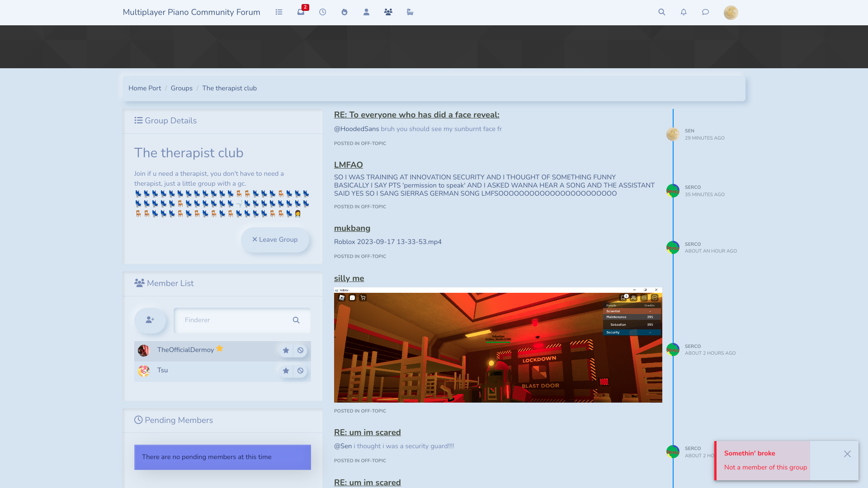The image size is (868, 488).
Task: Click the Multiplayer Piano Community Forum title
Action: point(191,12)
